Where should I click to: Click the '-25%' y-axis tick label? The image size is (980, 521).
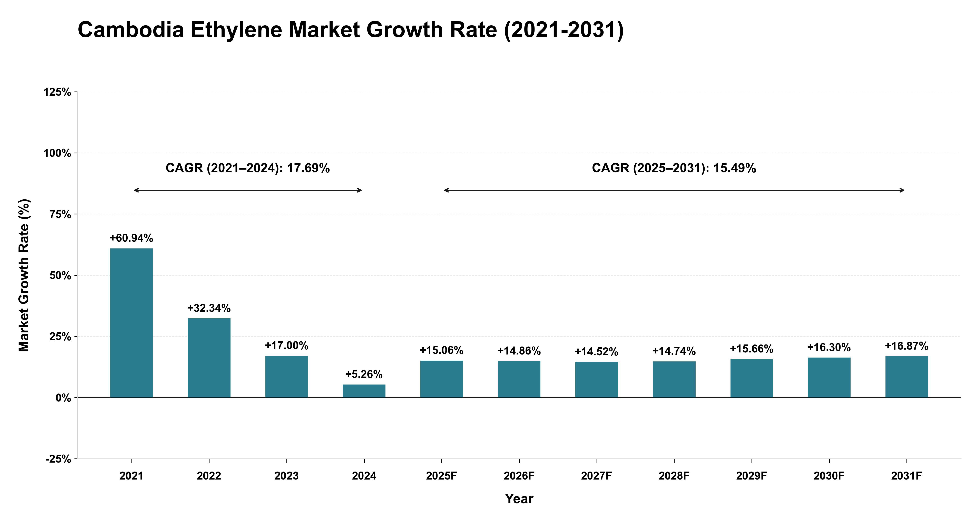pos(59,459)
